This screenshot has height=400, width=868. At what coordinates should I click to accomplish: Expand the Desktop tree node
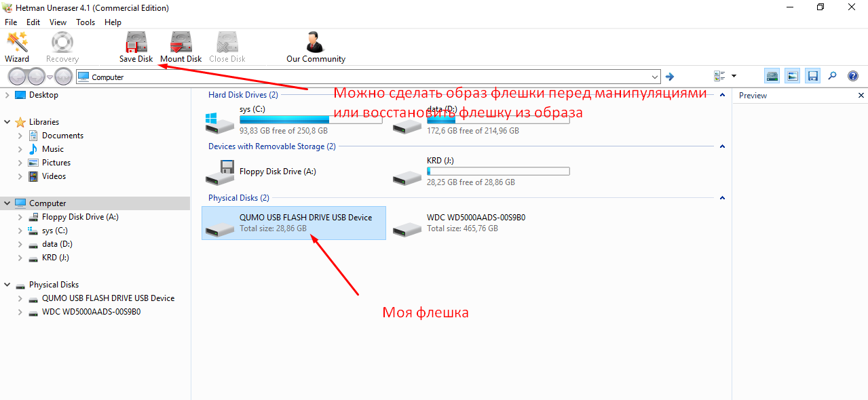(x=7, y=95)
